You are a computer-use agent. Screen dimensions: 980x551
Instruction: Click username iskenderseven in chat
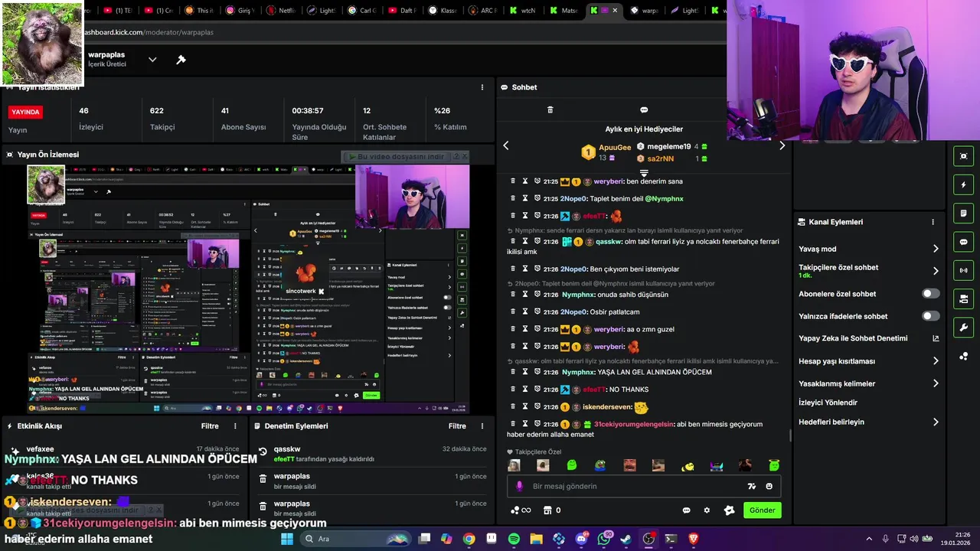606,407
